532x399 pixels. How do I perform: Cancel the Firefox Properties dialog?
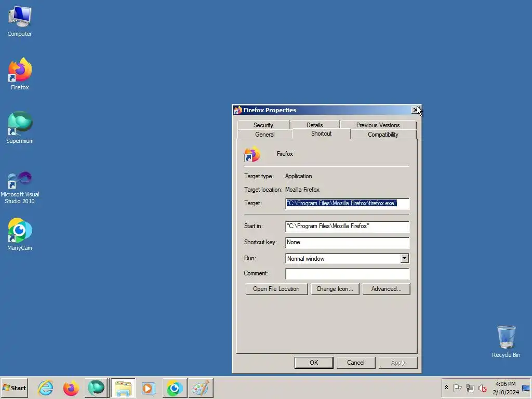click(x=355, y=363)
